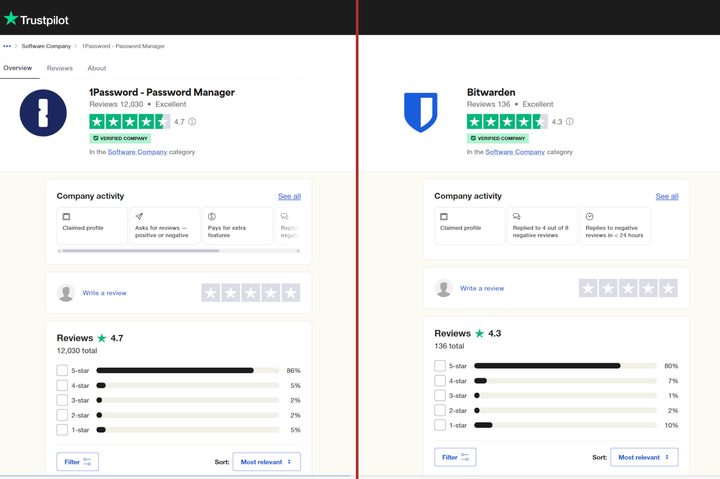Click info icon next to 4.3 rating
The image size is (720, 479).
click(569, 122)
